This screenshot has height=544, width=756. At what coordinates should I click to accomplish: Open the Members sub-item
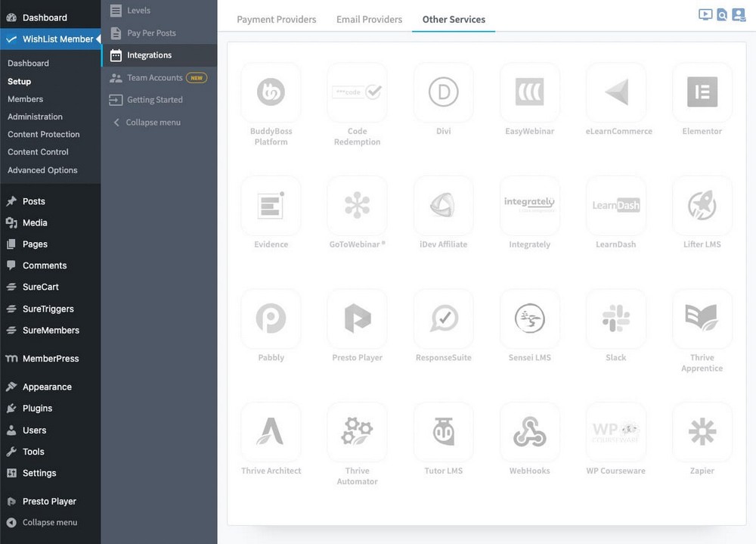click(x=25, y=99)
